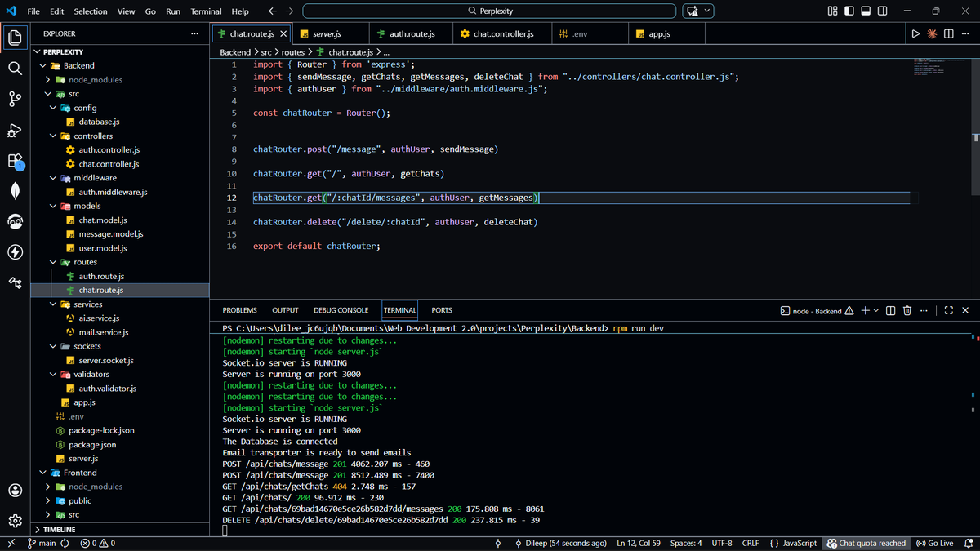Open the Search view in activity bar
980x551 pixels.
(x=15, y=69)
